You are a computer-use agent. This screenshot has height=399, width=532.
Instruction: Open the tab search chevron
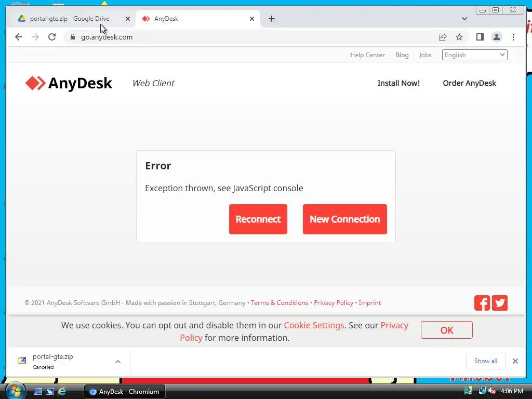(x=464, y=19)
